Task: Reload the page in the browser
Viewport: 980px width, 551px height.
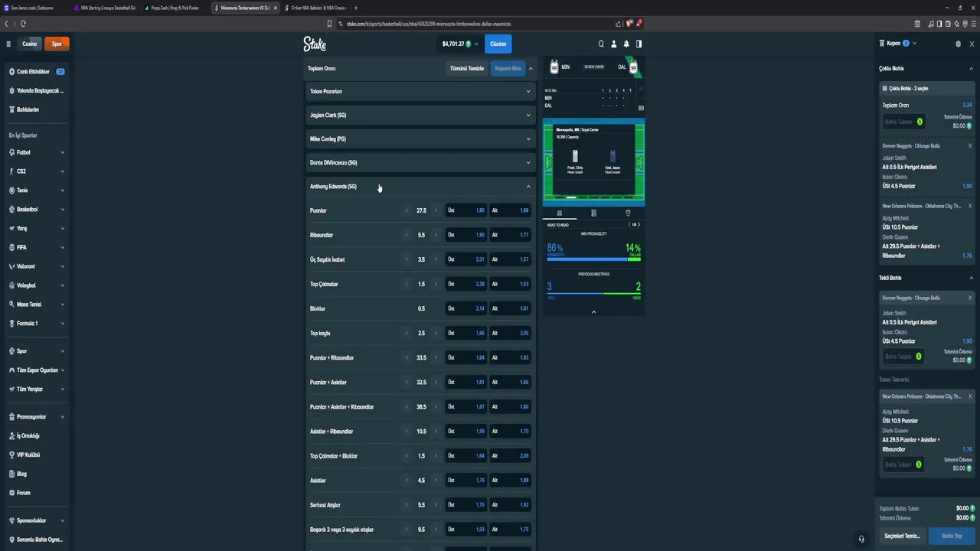Action: click(23, 24)
